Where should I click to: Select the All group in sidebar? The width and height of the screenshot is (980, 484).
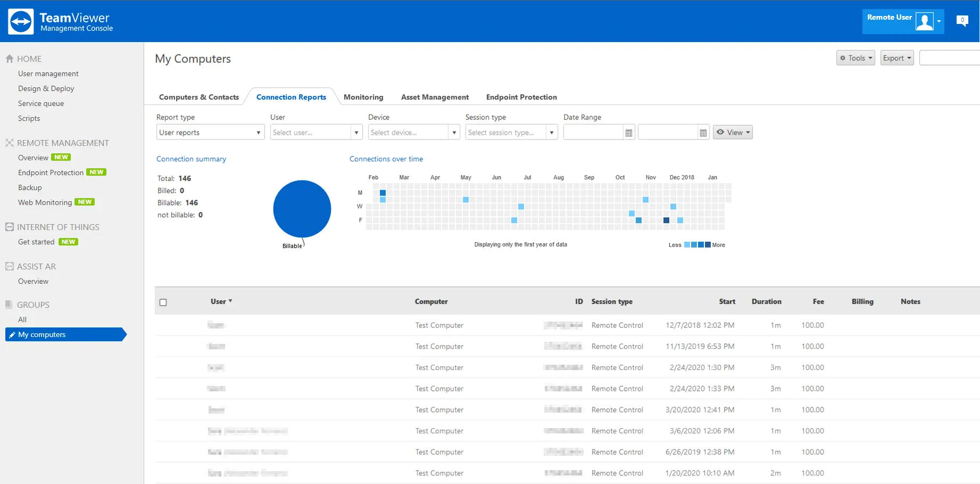click(22, 319)
